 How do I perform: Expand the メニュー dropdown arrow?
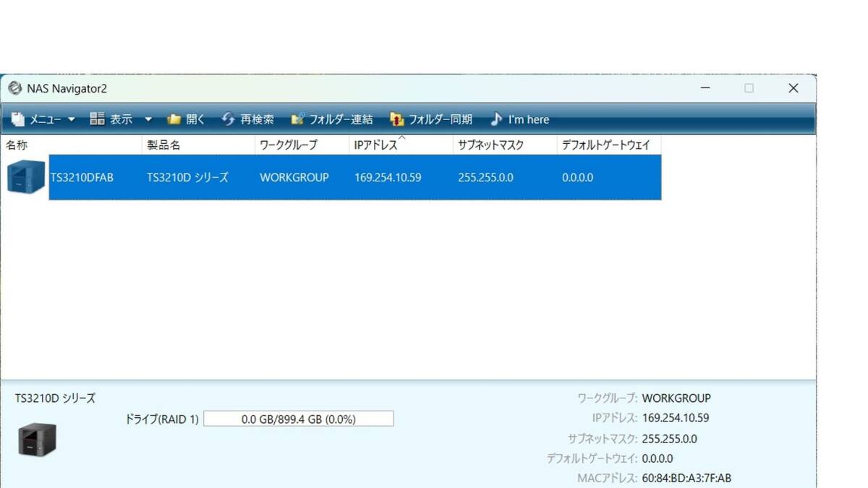click(72, 119)
